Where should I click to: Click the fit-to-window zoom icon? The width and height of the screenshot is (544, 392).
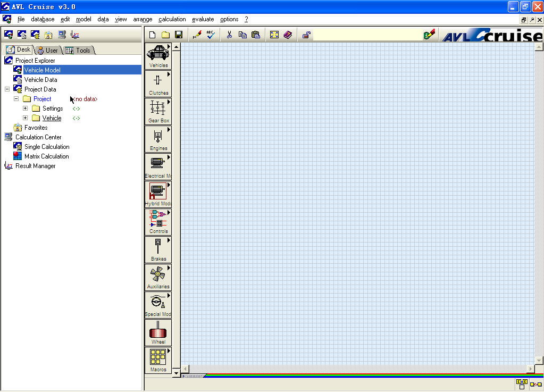[x=274, y=35]
